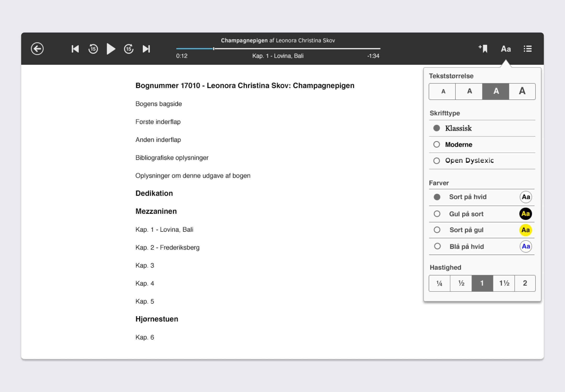This screenshot has width=565, height=392.
Task: Click the white Aa swatch preview
Action: 526,197
